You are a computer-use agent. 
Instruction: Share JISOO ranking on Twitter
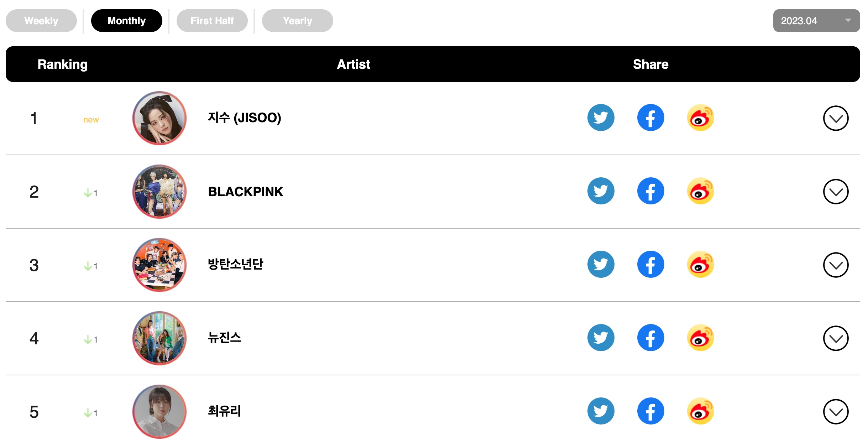click(601, 118)
